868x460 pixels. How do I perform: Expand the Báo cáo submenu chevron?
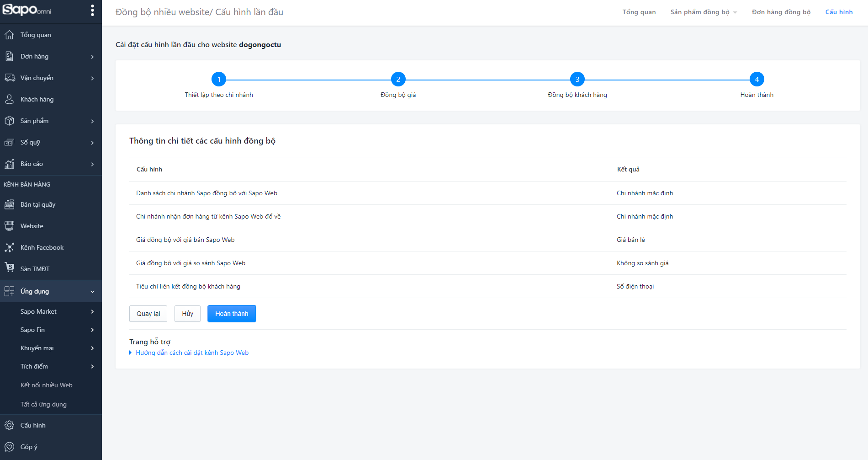click(93, 164)
